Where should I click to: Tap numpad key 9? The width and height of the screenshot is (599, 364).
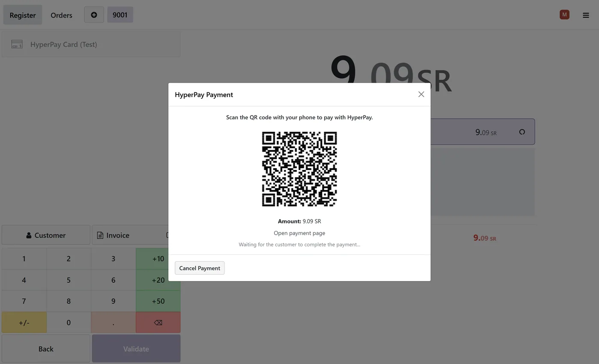[x=113, y=301]
